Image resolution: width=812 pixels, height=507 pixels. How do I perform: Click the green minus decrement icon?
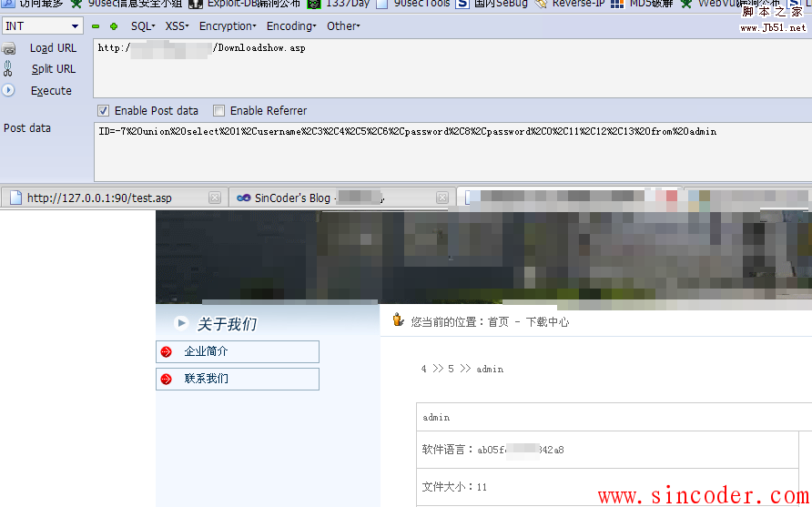click(x=96, y=25)
